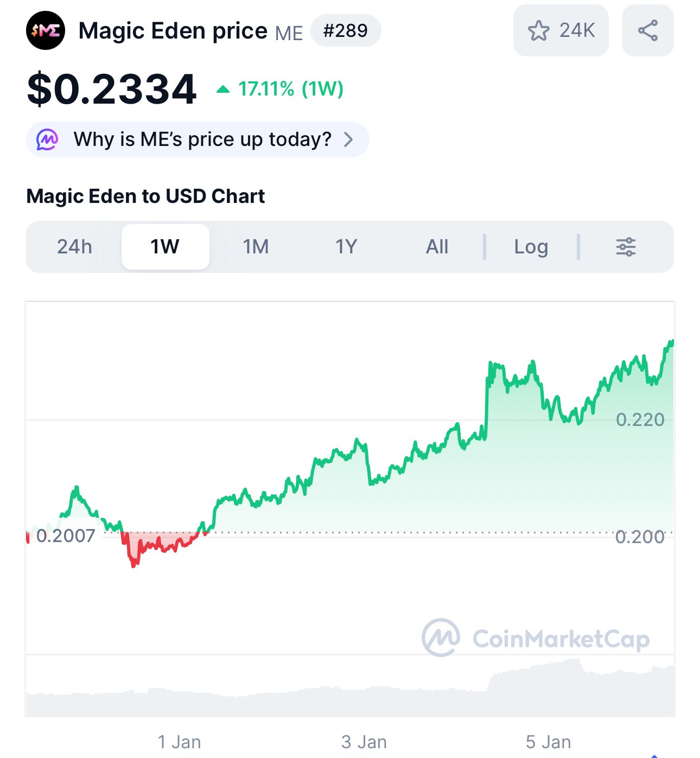Click the Magic Eden ME logo icon

(46, 31)
